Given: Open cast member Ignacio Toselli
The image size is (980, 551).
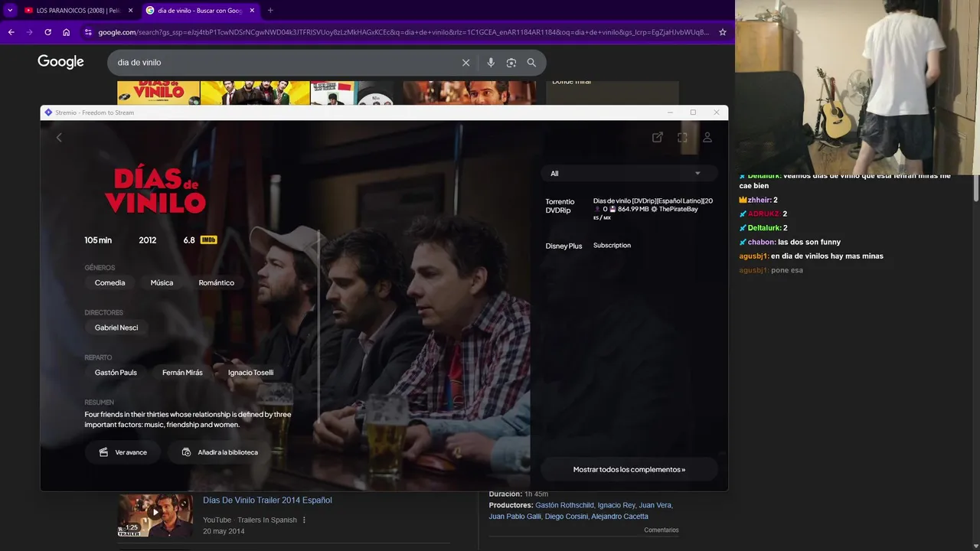Looking at the screenshot, I should (x=250, y=373).
